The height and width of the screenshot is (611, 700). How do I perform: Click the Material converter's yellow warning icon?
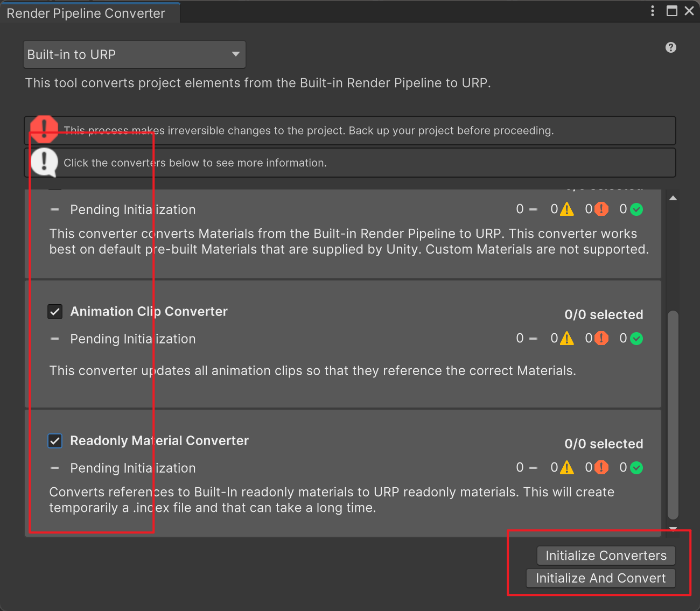click(x=566, y=209)
